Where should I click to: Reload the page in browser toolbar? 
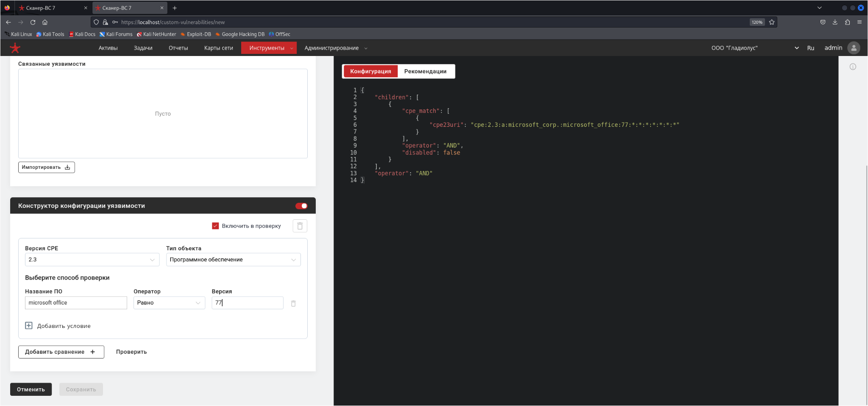click(33, 22)
